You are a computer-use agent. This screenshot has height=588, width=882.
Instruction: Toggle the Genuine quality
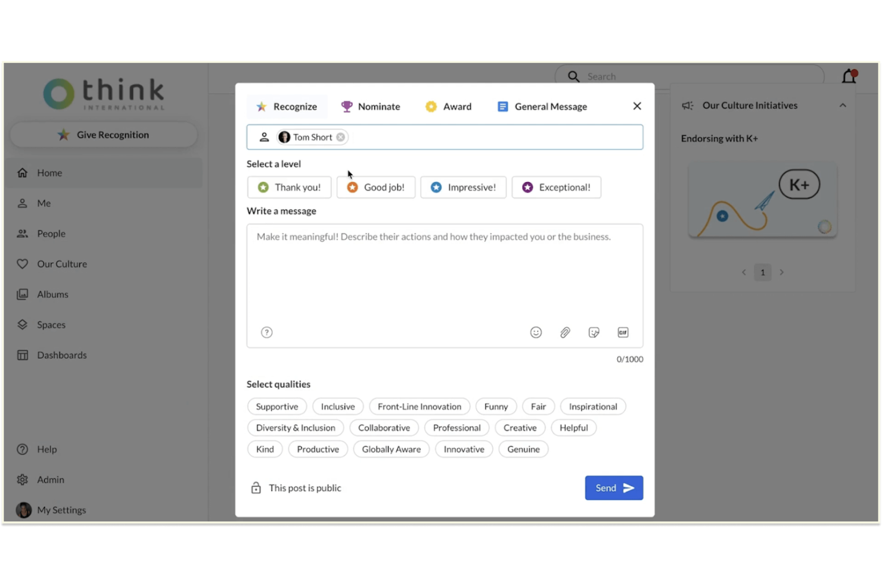523,449
